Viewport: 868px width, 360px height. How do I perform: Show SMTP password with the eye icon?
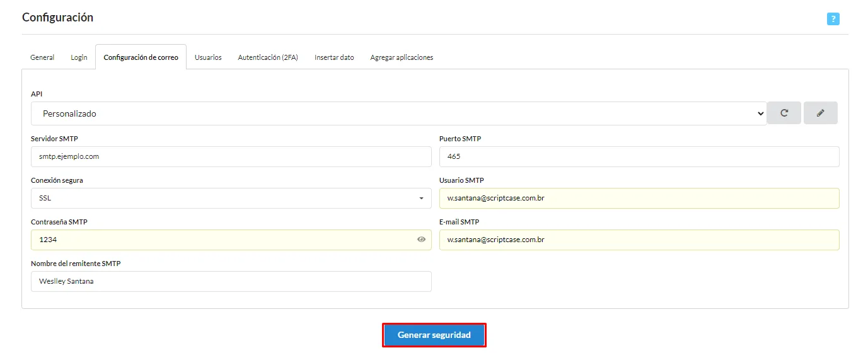click(x=422, y=240)
